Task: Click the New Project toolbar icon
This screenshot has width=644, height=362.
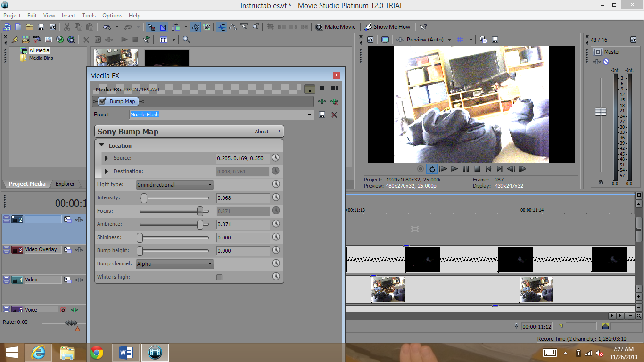Action: [18, 27]
